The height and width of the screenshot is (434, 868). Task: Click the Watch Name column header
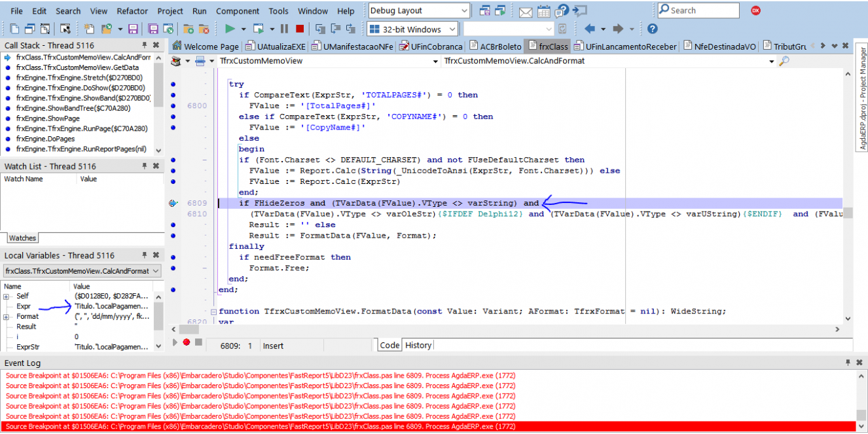(x=39, y=179)
